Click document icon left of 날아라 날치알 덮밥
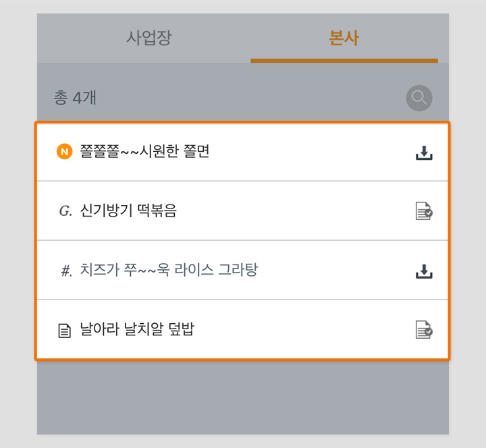Screen dimensions: 486x448 pos(65,331)
